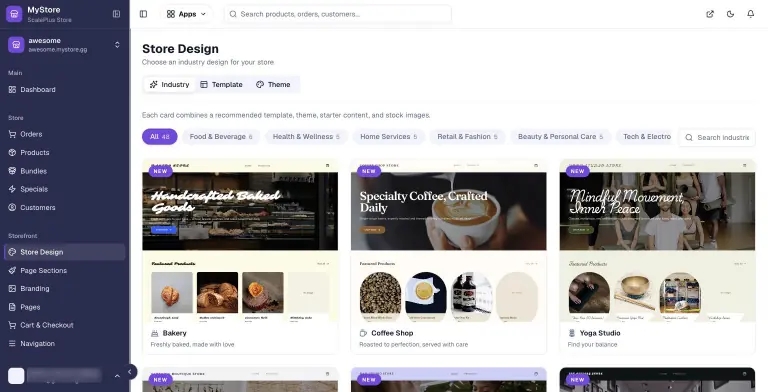Click the Bakery card title
Image resolution: width=768 pixels, height=392 pixels.
coord(174,333)
